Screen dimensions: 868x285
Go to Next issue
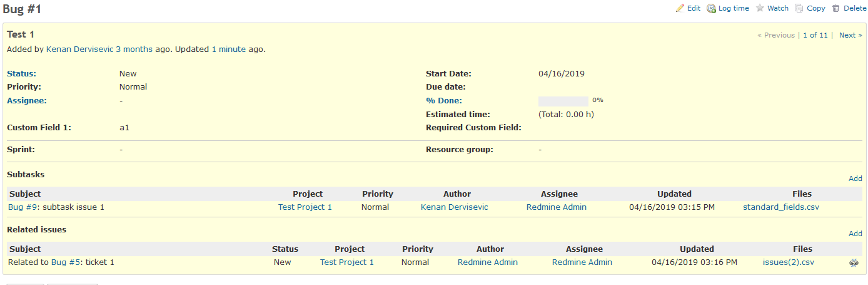pos(850,35)
